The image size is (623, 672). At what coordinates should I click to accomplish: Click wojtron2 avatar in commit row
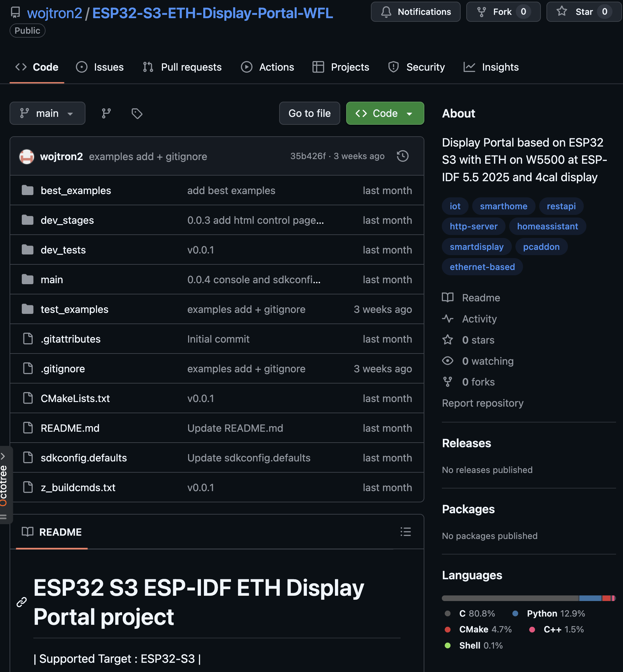[27, 156]
